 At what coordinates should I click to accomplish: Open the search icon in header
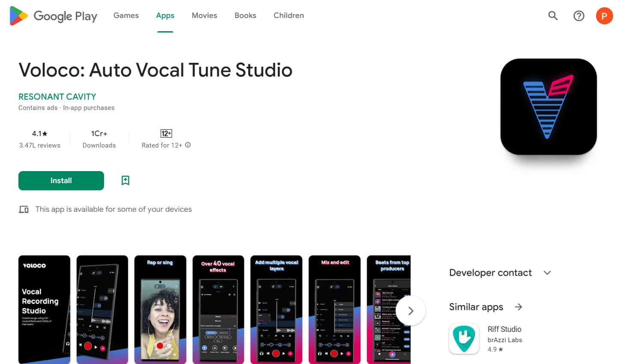pyautogui.click(x=553, y=16)
